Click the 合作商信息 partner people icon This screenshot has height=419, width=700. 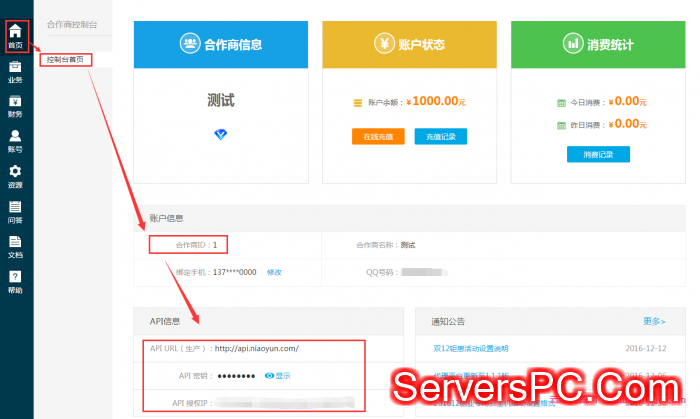coord(189,44)
